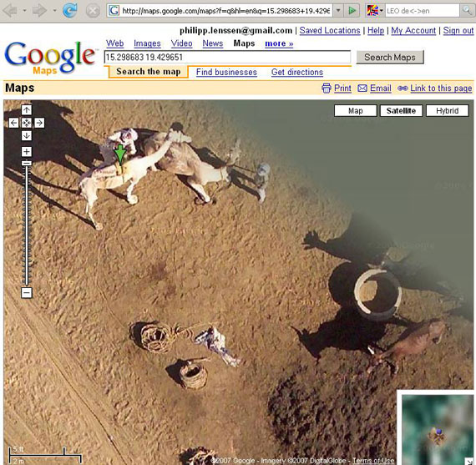
Task: Open the search engine selector dropdown
Action: (376, 11)
